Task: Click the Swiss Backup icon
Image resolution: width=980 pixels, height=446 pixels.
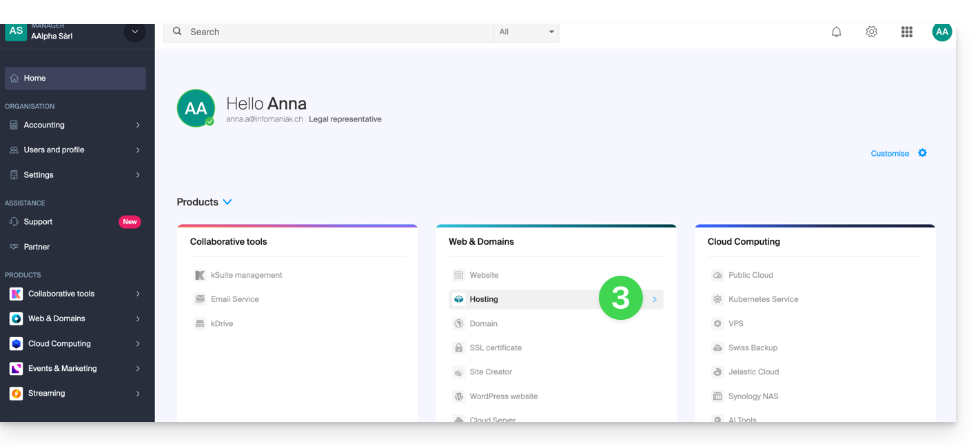Action: click(x=717, y=348)
